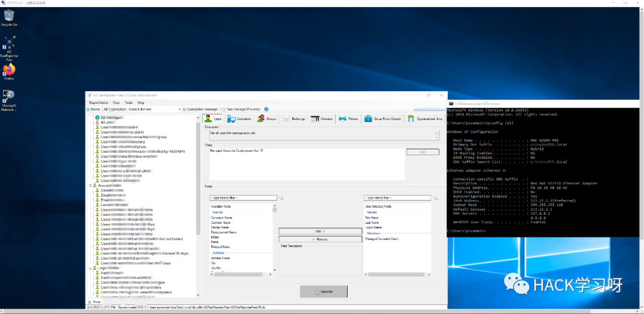Open the View menu
Viewport: 644px width, 314px height.
[116, 102]
